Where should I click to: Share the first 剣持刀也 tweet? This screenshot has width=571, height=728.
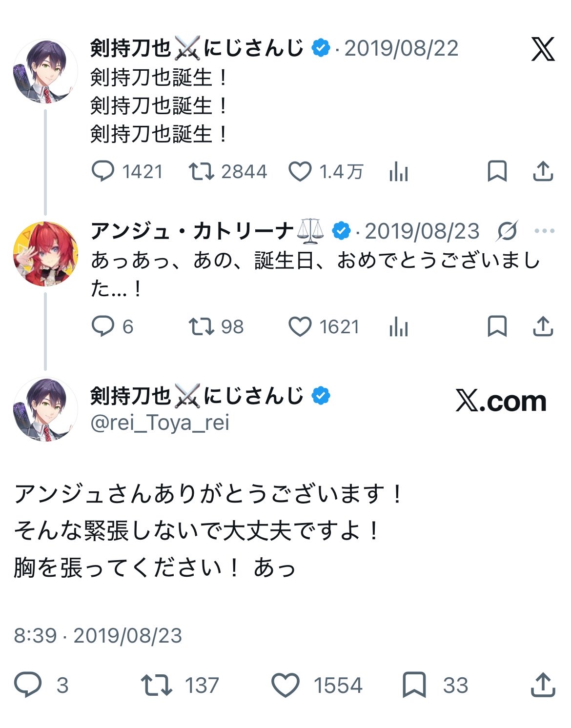[543, 171]
